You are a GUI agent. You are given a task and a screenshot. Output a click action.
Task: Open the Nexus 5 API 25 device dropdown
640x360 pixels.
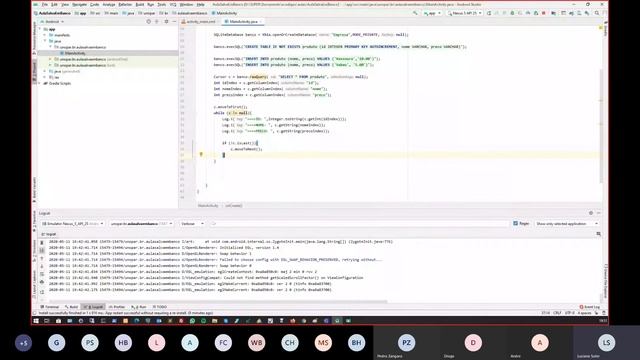pyautogui.click(x=465, y=13)
